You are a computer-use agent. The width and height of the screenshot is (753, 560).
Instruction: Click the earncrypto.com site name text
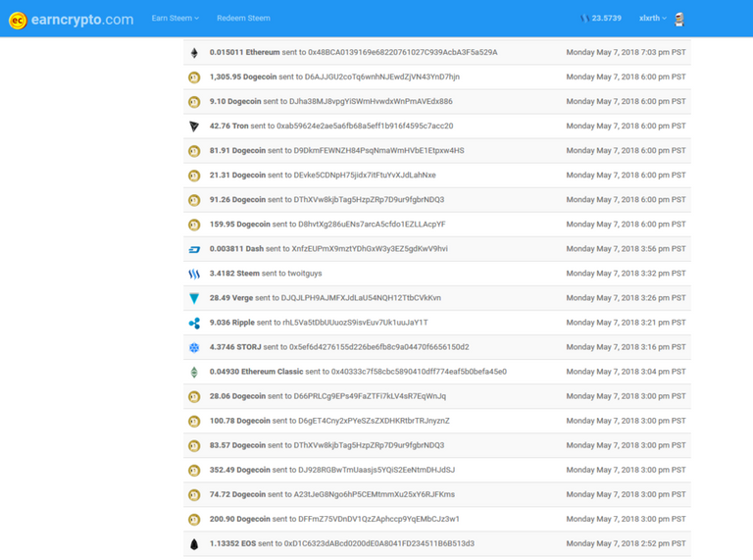tap(82, 19)
